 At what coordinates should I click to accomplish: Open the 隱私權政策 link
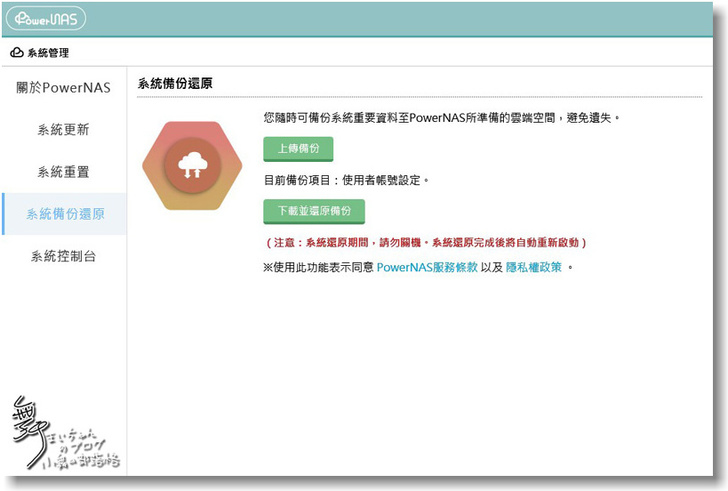(533, 267)
